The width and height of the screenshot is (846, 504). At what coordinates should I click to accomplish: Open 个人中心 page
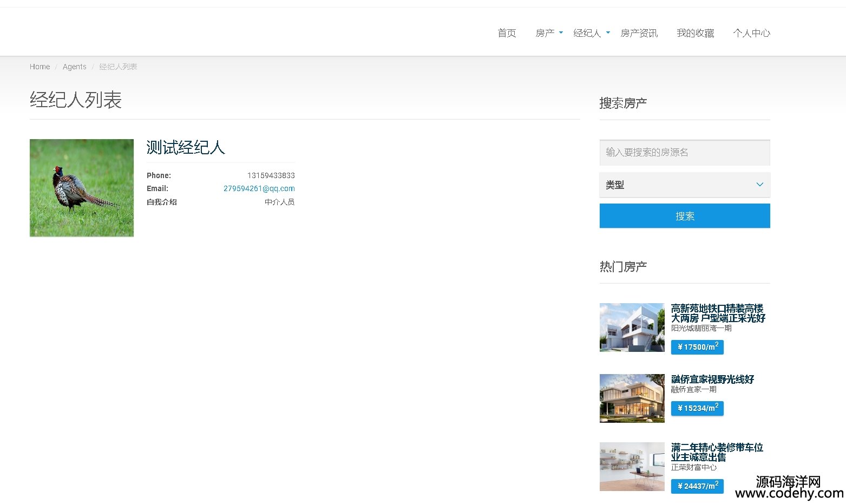click(751, 33)
